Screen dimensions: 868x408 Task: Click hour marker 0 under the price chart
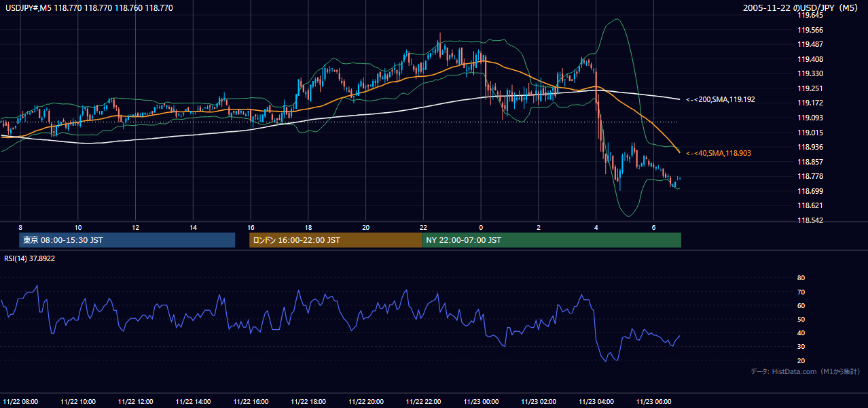click(481, 227)
